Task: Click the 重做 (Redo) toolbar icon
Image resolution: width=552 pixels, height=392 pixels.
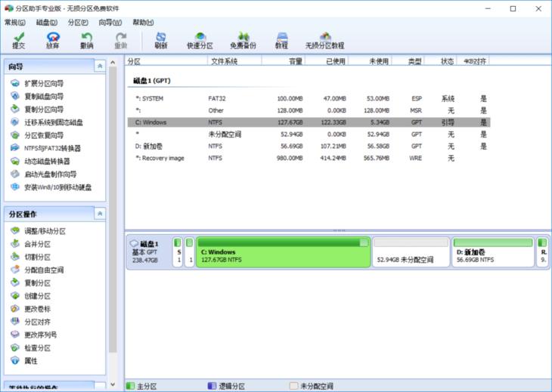Action: pyautogui.click(x=121, y=41)
